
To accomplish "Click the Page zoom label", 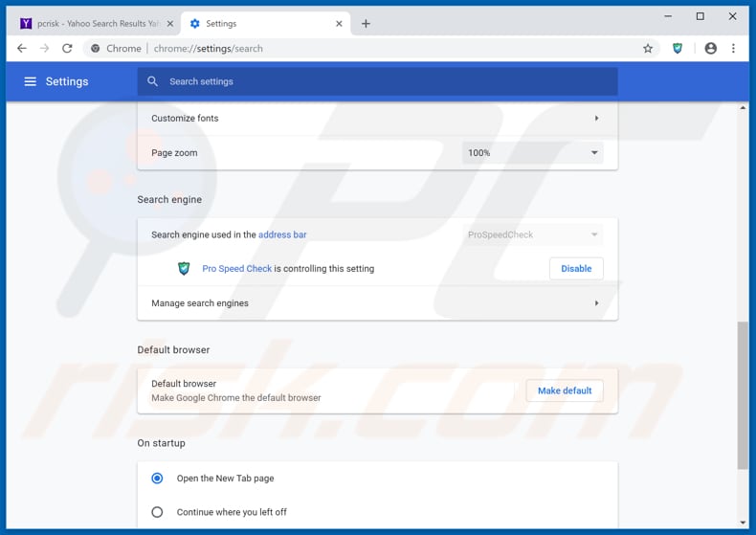I will click(x=174, y=153).
